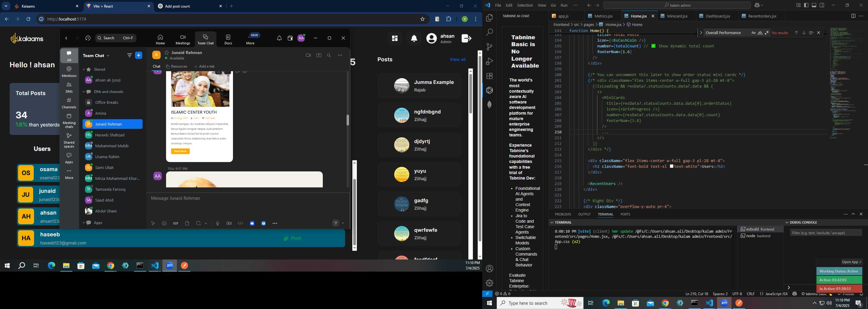Open Channels in Zoom sidebar

[69, 103]
